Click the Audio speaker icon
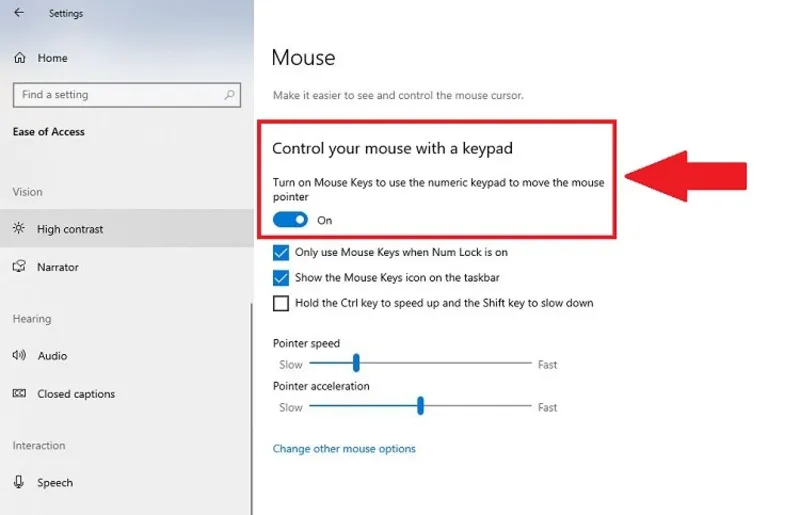 click(19, 356)
